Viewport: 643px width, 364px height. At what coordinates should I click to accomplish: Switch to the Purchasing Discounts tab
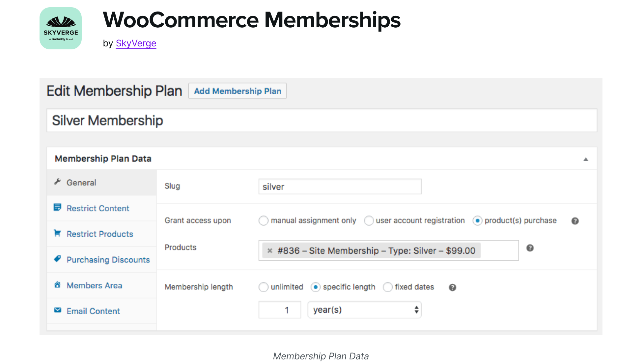click(x=108, y=260)
